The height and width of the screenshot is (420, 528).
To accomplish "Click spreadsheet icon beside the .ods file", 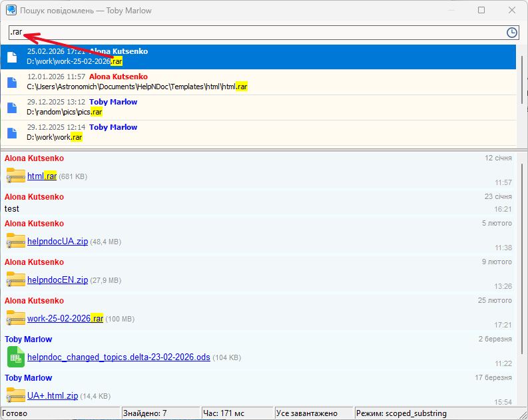I will point(16,357).
